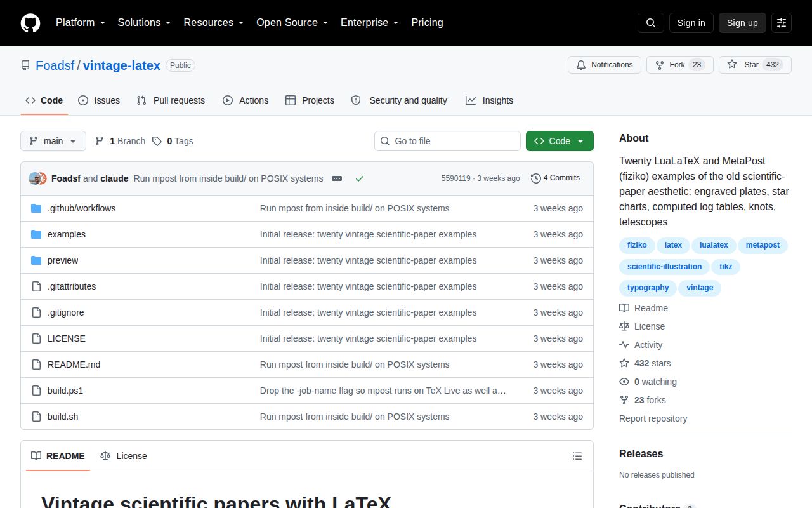Screen dimensions: 812x508
Task: Expand the Platform menu
Action: pos(80,23)
